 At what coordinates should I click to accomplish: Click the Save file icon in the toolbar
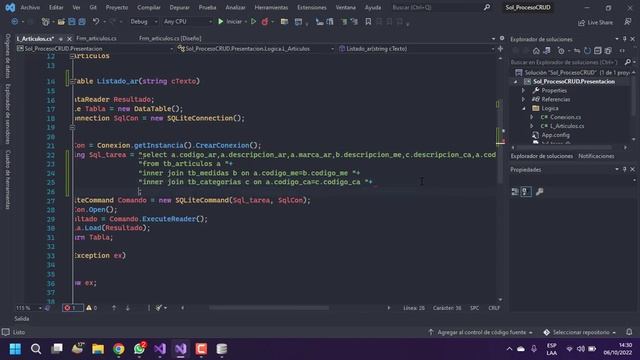(71, 22)
